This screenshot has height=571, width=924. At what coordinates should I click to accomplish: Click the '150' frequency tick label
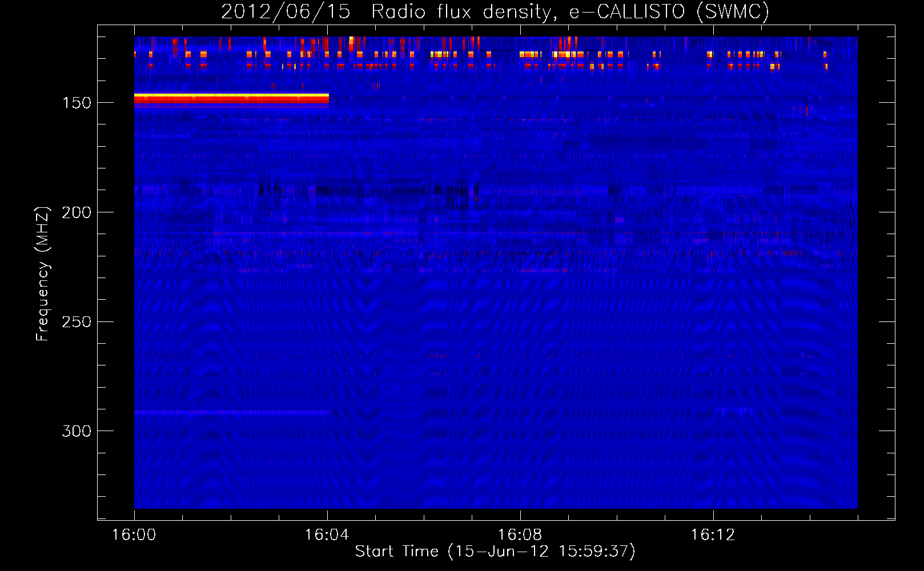tap(77, 103)
